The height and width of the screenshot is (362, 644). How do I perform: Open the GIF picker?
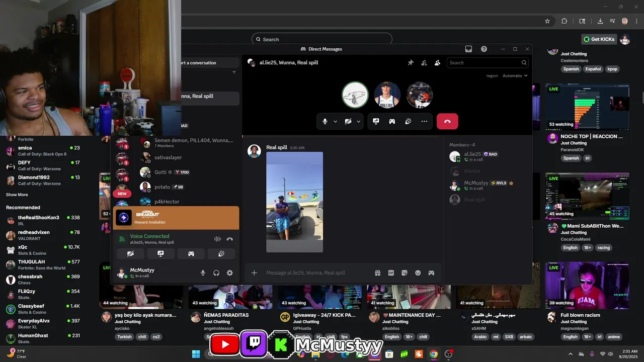[391, 273]
